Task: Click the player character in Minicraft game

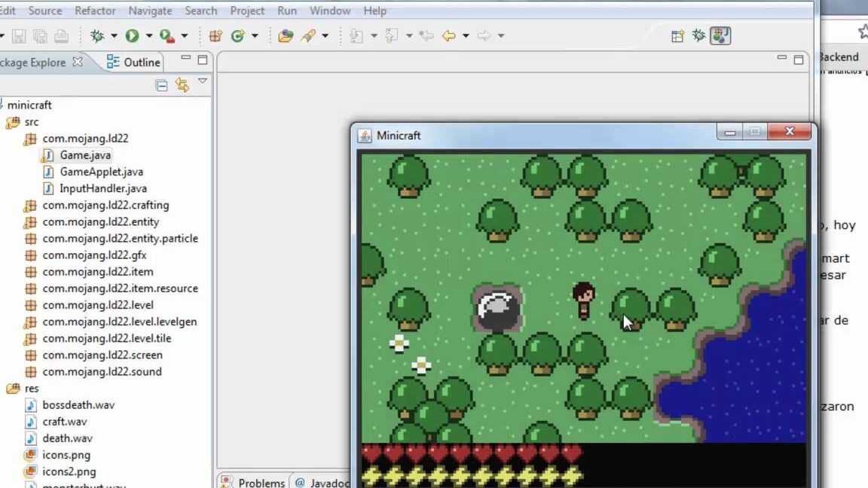Action: (x=583, y=300)
